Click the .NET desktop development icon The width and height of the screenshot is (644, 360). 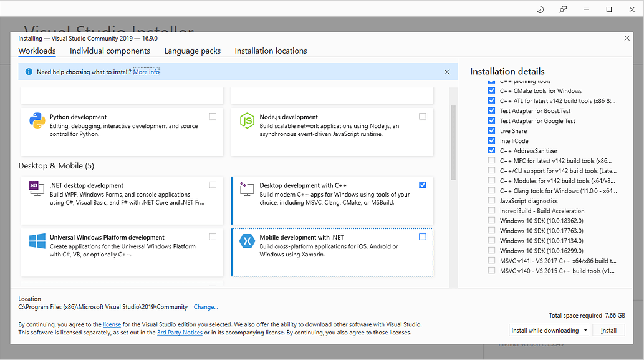37,189
